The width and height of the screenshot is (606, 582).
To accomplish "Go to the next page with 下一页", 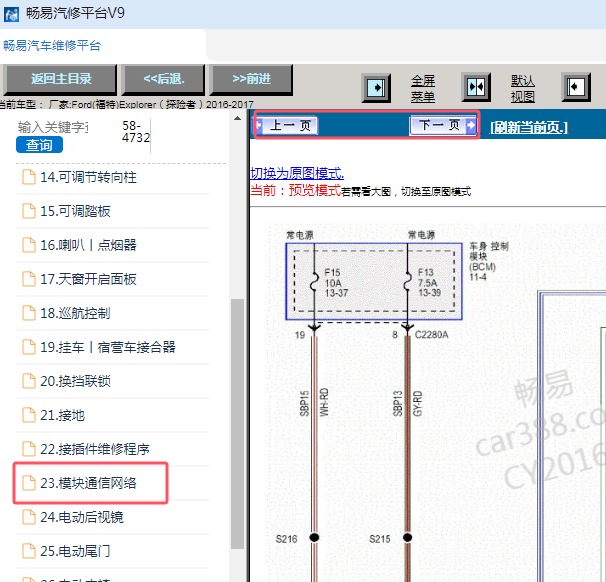I will click(x=443, y=125).
